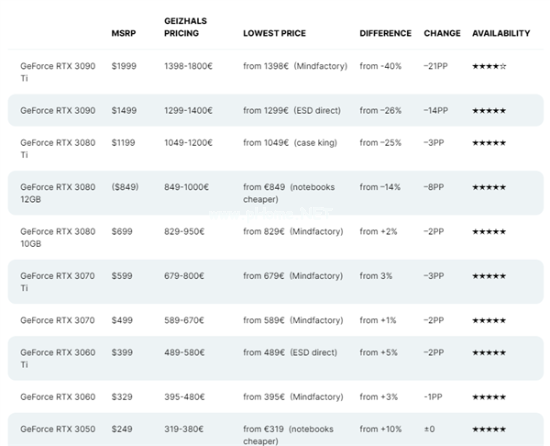This screenshot has height=446, width=550.
Task: Click the Difference column header
Action: (385, 33)
